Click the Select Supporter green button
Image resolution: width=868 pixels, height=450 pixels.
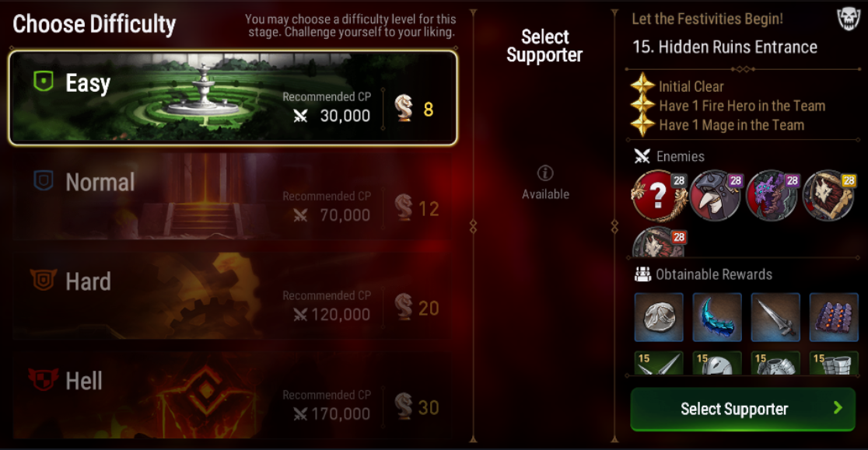tap(743, 409)
